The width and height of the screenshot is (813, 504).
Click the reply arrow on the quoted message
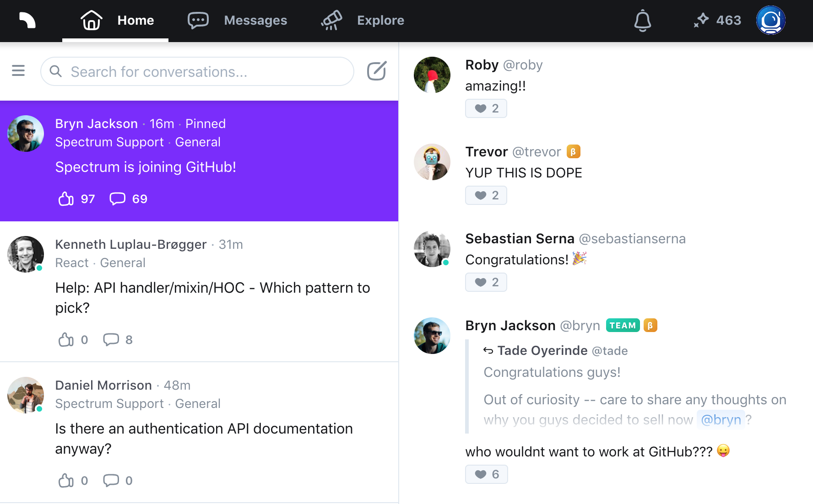[x=488, y=351]
